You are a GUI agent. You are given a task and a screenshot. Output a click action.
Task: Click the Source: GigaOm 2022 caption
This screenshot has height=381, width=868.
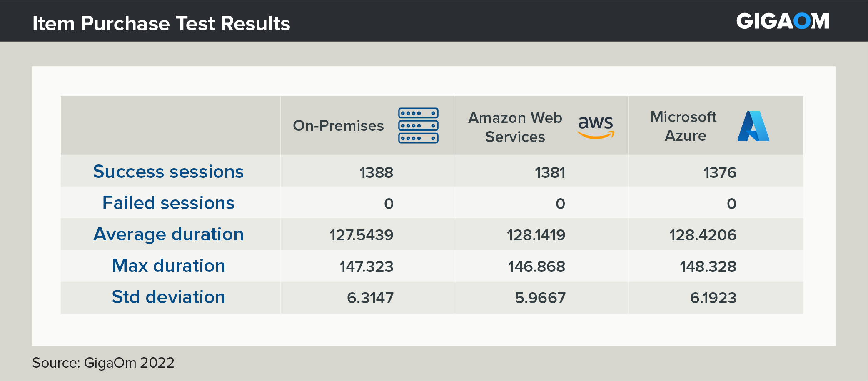(103, 363)
